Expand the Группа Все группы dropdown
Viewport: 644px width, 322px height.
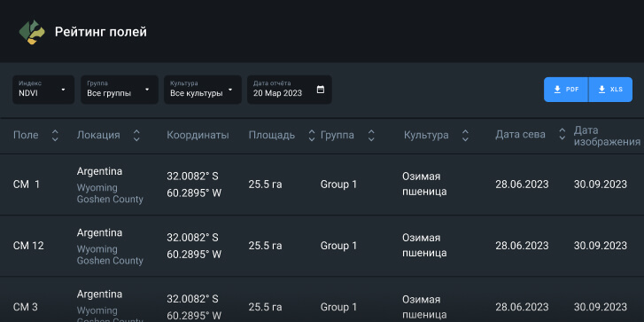click(120, 90)
